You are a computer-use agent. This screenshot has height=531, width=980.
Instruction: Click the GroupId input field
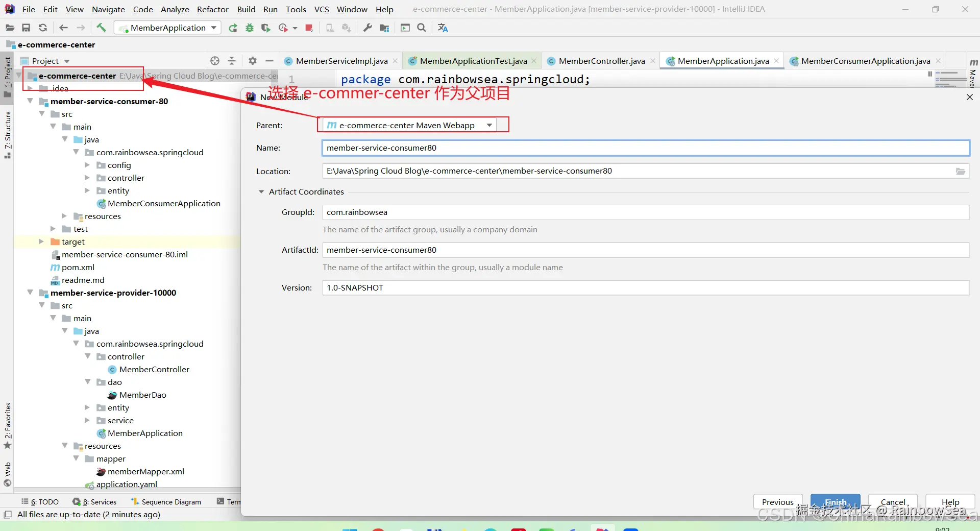(646, 212)
